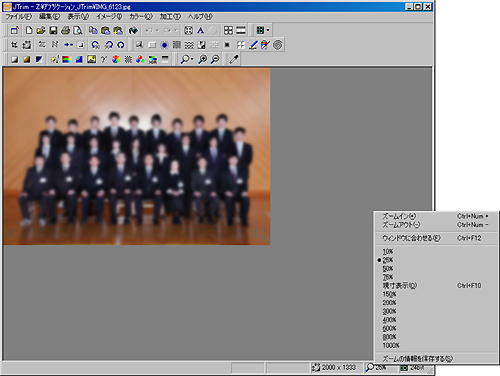Open RGB color balance circles icon
The height and width of the screenshot is (376, 500).
click(x=140, y=59)
